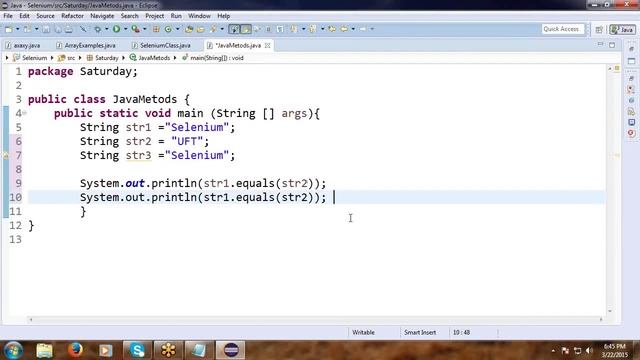Screen dimensions: 640x360
Task: Switch to the axaxy.java tab
Action: pyautogui.click(x=23, y=45)
